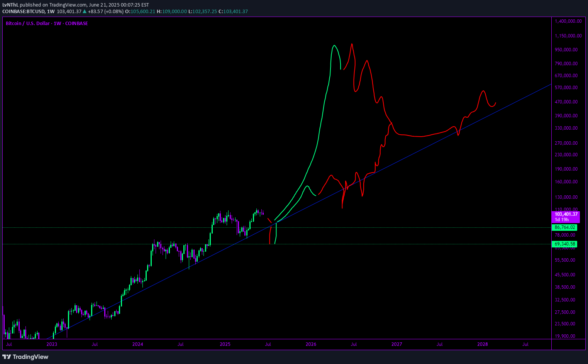588x364 pixels.
Task: Click the 2024 label on the time axis
Action: [137, 344]
